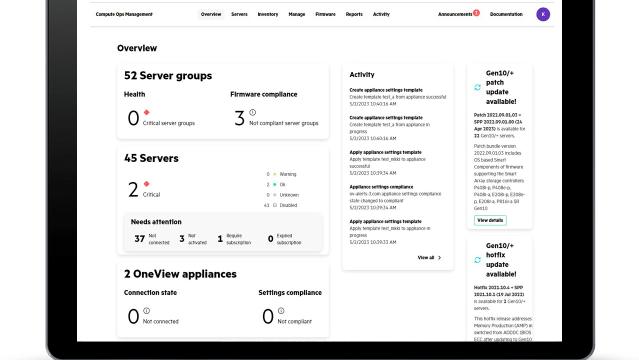The height and width of the screenshot is (360, 639).
Task: Open Announcements in the header
Action: click(455, 14)
